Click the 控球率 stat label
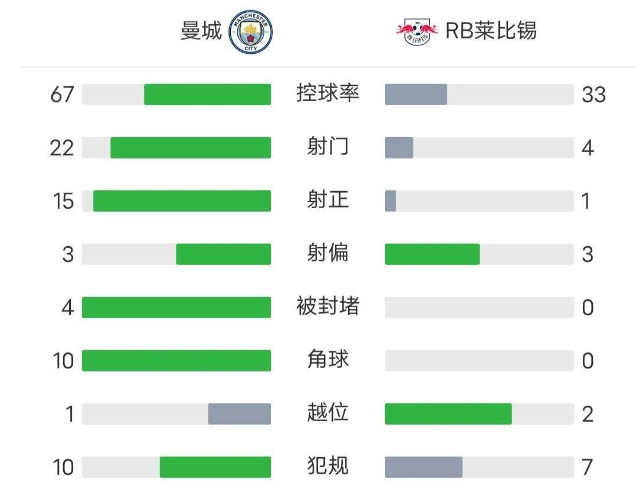This screenshot has width=640, height=496. pyautogui.click(x=328, y=94)
